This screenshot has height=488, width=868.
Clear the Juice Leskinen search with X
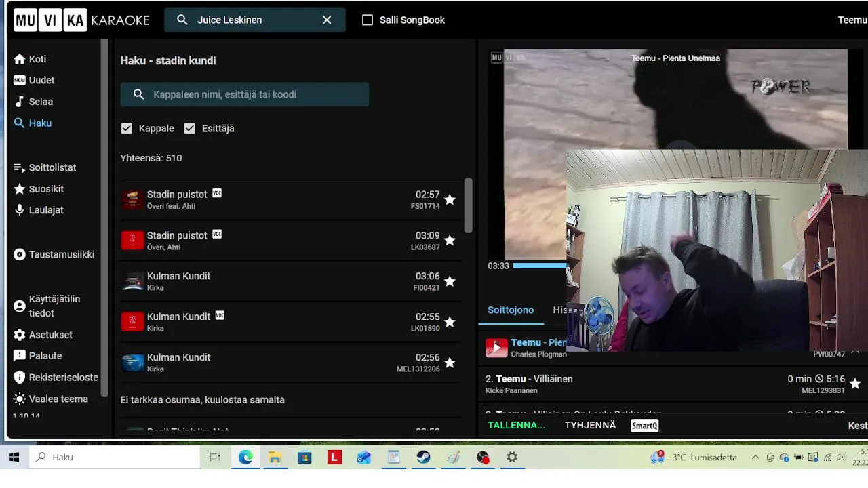tap(327, 20)
